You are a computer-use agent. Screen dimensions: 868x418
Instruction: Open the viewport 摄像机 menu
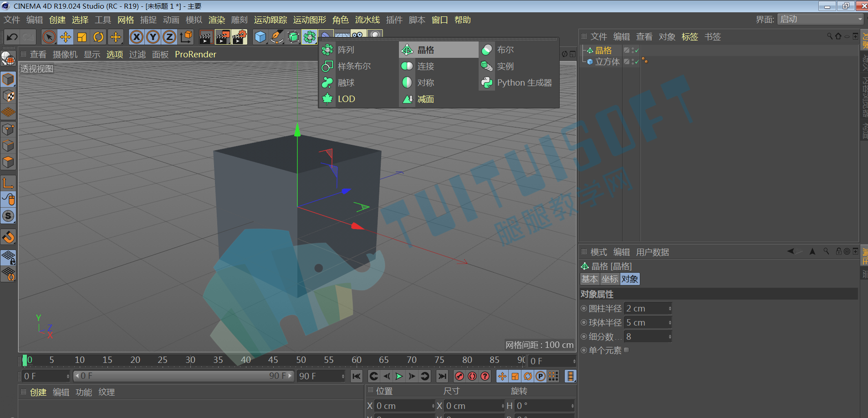[x=65, y=55]
